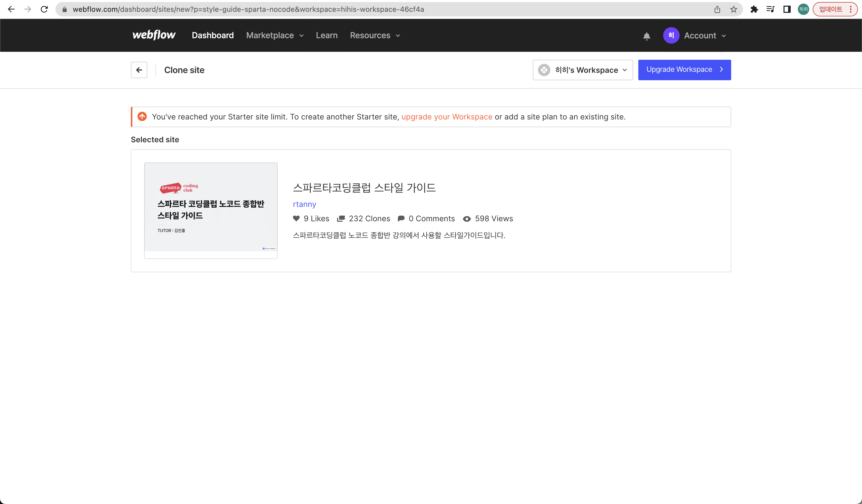The height and width of the screenshot is (504, 862).
Task: Open notifications bell
Action: click(646, 36)
